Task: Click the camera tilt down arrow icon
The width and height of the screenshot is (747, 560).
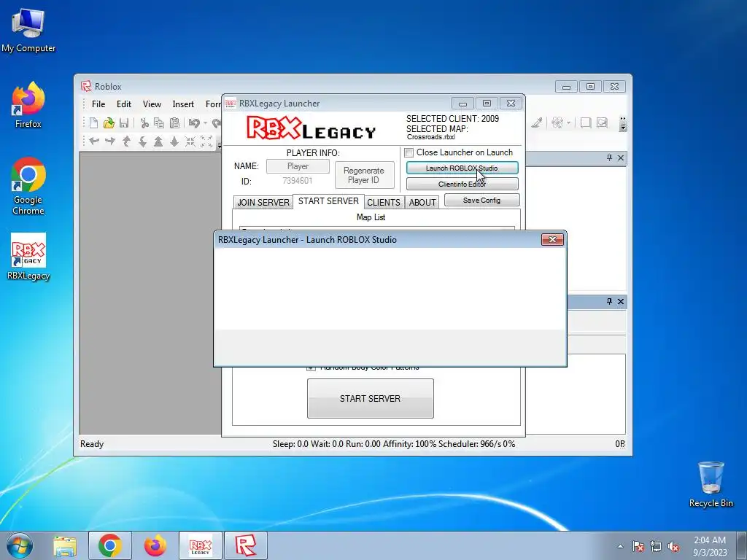Action: (142, 141)
